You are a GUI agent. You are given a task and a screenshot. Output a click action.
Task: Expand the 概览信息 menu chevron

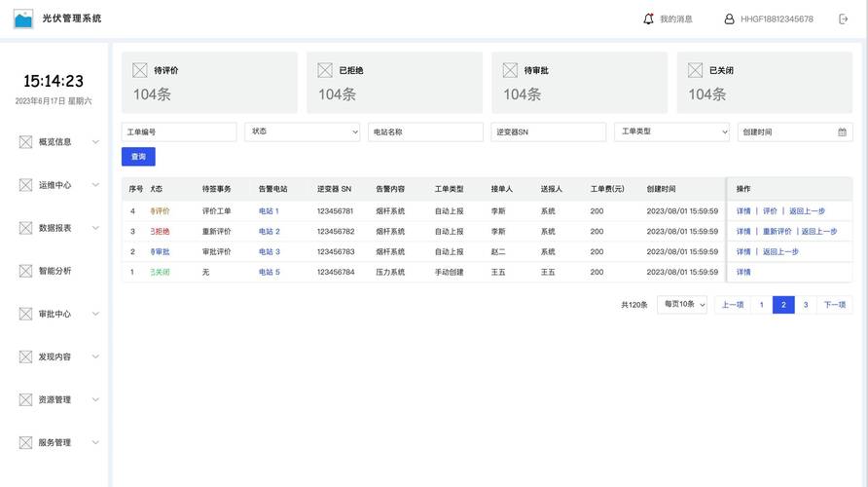(x=95, y=142)
